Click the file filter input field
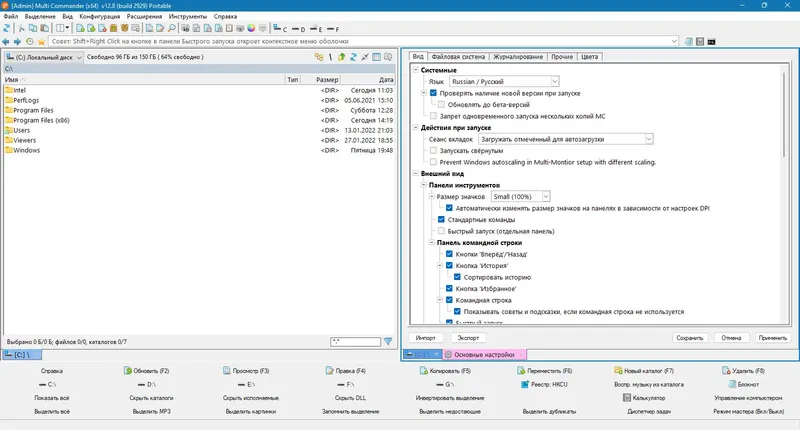Screen dimensions: 800x430 click(x=355, y=342)
